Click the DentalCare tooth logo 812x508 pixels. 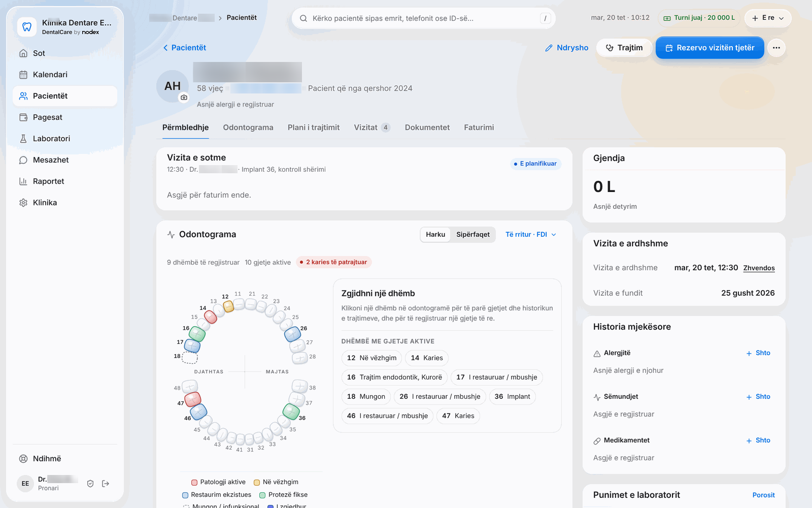27,26
